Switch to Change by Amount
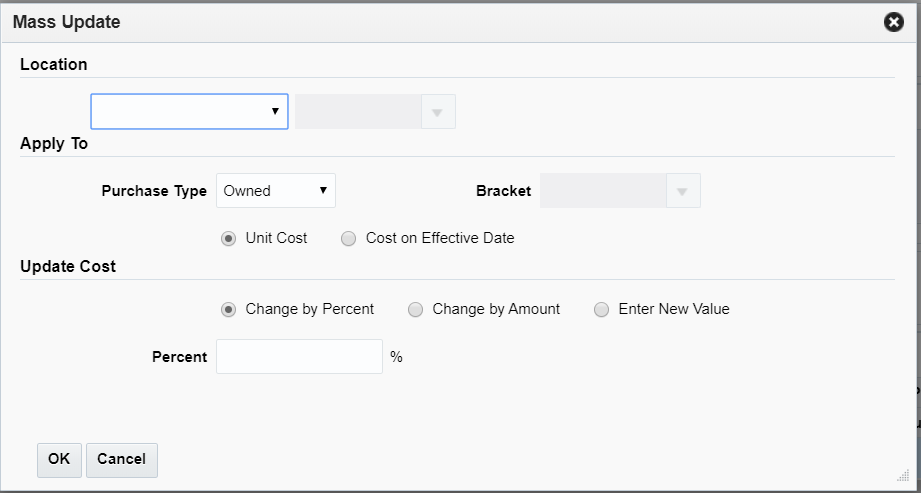Image resolution: width=921 pixels, height=493 pixels. (x=415, y=310)
